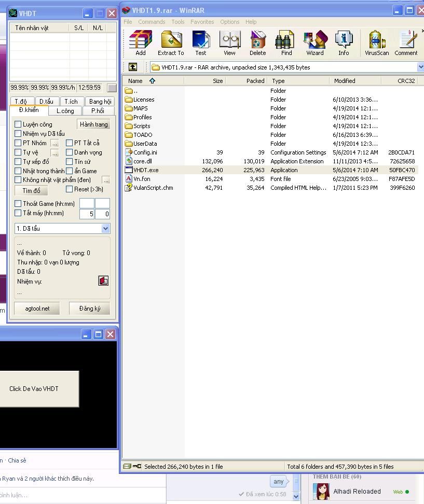Screen dimensions: 424x504
Task: Open the Wizard toolbar icon
Action: (x=315, y=43)
